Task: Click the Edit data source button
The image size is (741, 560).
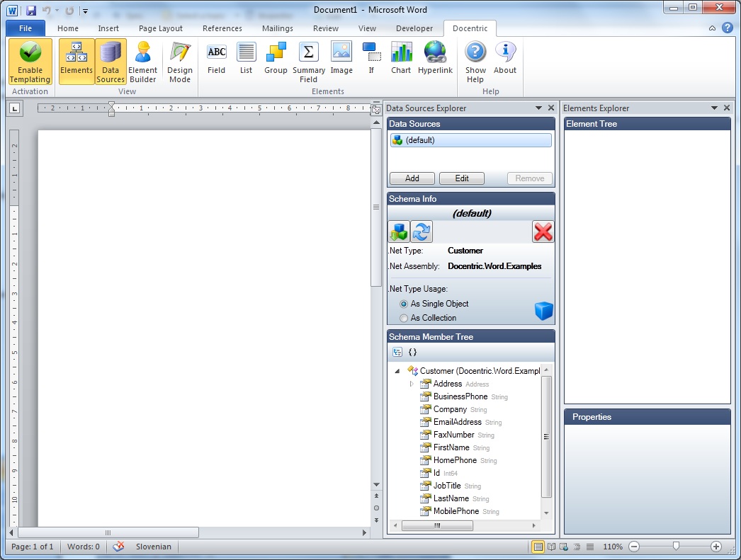Action: 461,178
